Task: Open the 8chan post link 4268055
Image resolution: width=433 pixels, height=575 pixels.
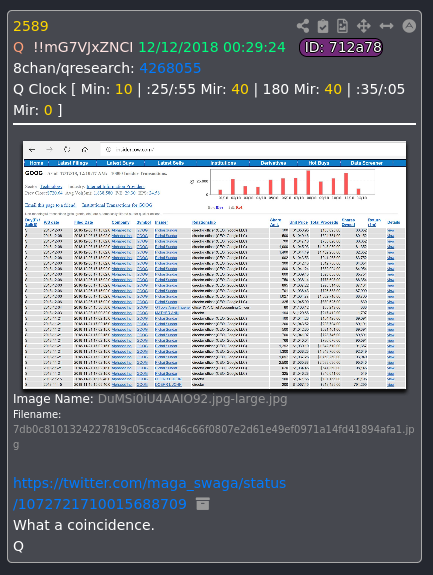Action: point(170,68)
